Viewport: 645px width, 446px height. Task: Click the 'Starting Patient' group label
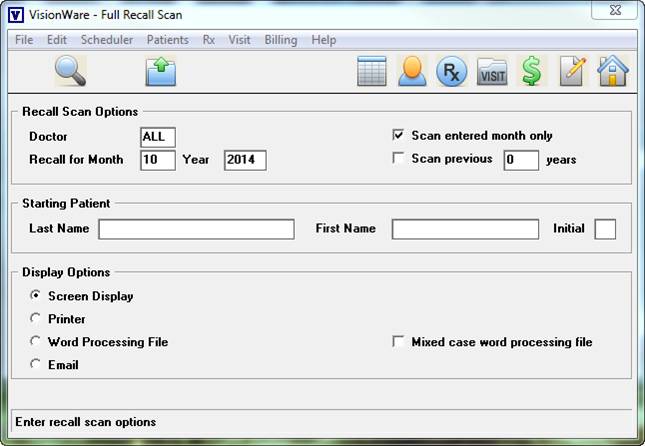point(66,204)
